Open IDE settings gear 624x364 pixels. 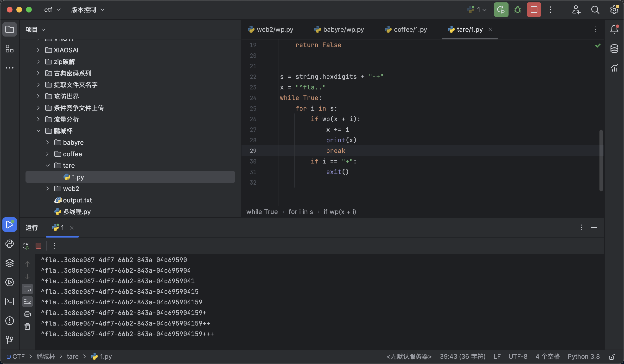tap(614, 10)
